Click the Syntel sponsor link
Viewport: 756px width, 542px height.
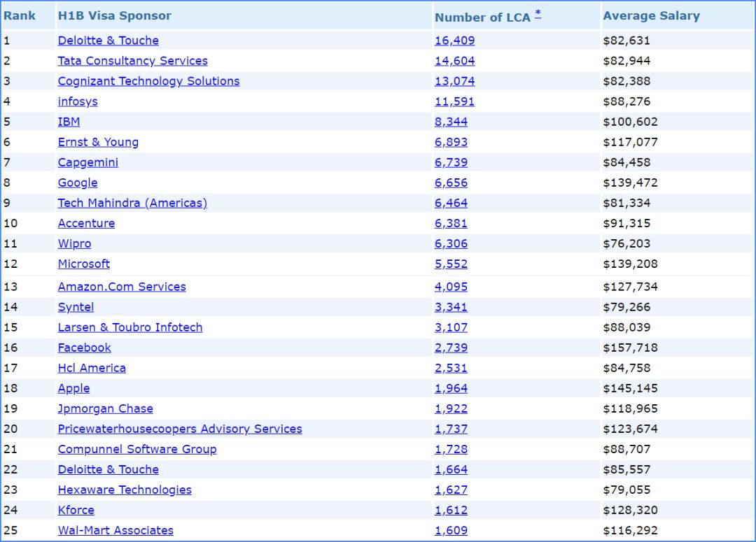pos(76,307)
